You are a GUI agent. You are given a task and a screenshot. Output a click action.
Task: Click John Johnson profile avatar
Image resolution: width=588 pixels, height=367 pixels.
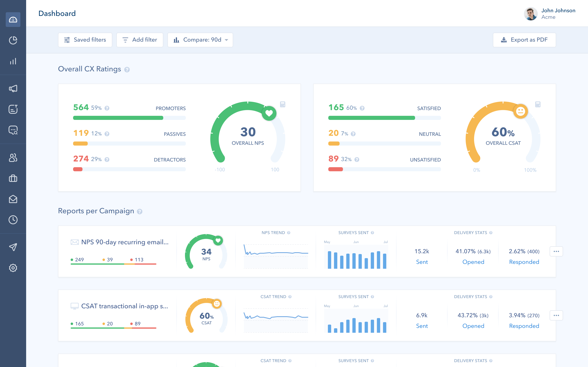530,14
